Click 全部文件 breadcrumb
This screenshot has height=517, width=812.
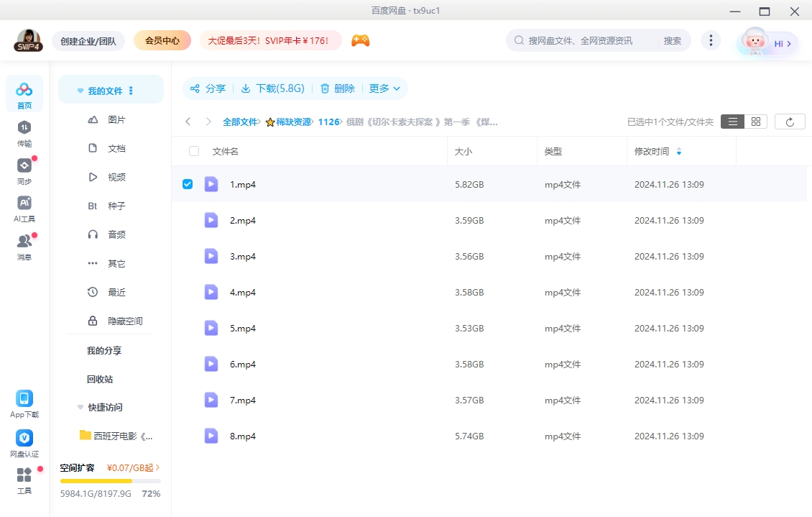coord(240,122)
